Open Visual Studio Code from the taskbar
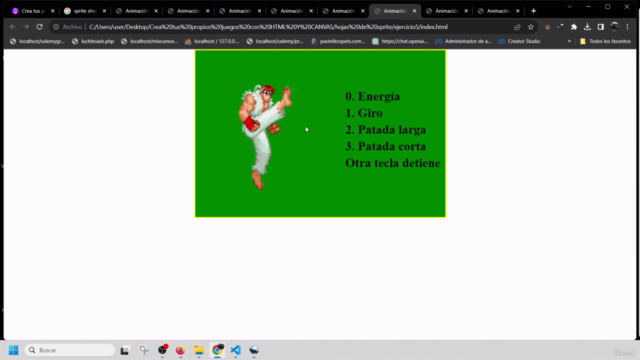The height and width of the screenshot is (360, 640). tap(236, 350)
